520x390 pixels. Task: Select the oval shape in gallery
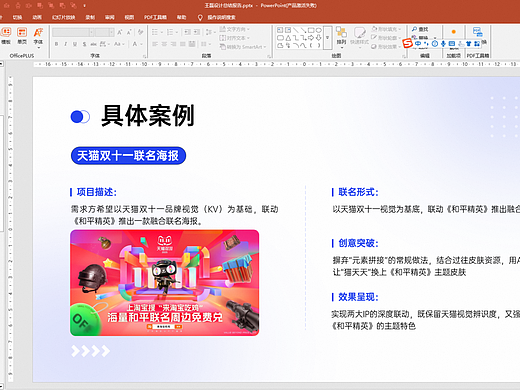coord(319,30)
